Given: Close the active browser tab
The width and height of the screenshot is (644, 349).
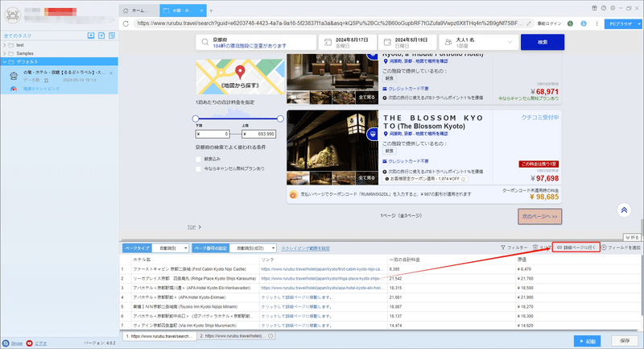Looking at the screenshot, I should coord(201,10).
